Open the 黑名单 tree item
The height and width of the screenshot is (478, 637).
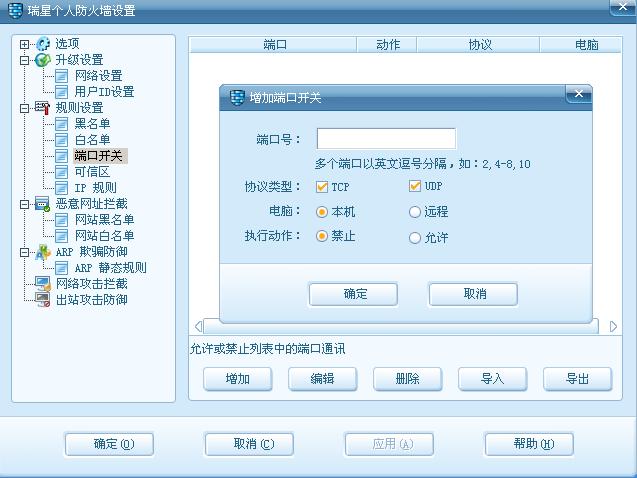[x=92, y=124]
